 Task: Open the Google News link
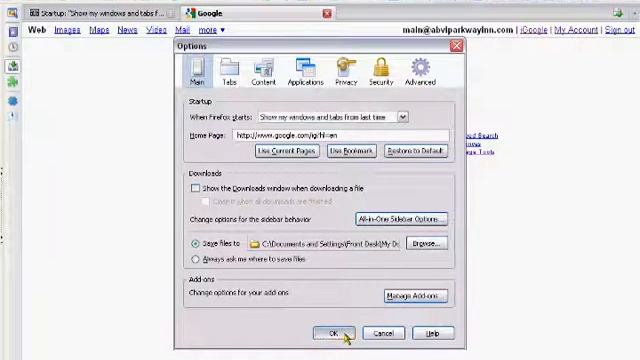click(127, 30)
